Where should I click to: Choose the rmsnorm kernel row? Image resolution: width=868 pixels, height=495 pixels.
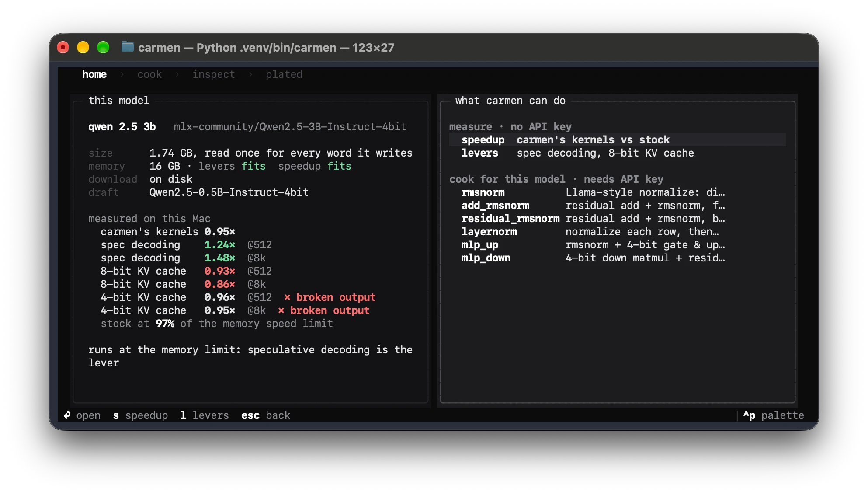point(617,192)
